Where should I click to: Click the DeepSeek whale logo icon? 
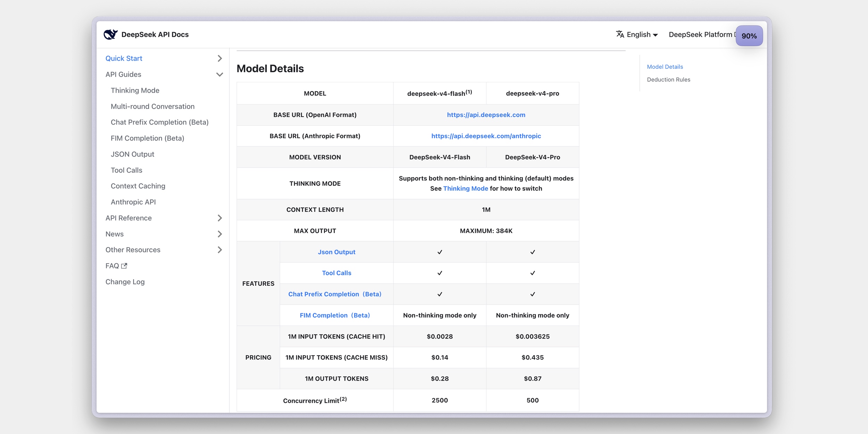tap(111, 34)
